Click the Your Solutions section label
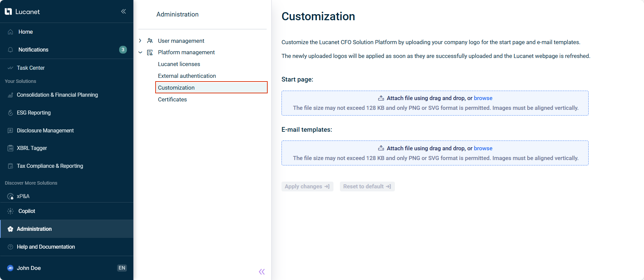The width and height of the screenshot is (644, 280). (20, 81)
